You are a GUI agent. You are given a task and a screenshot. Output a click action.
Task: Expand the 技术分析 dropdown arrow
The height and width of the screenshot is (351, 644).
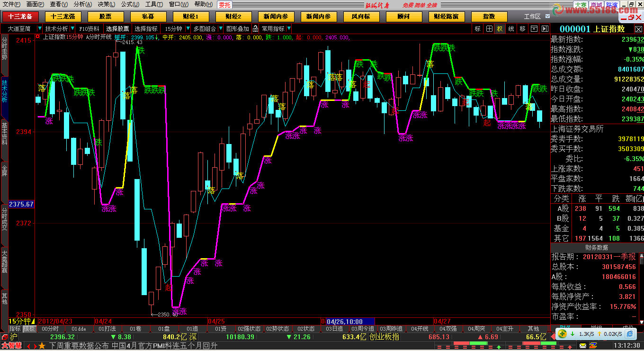coord(72,28)
